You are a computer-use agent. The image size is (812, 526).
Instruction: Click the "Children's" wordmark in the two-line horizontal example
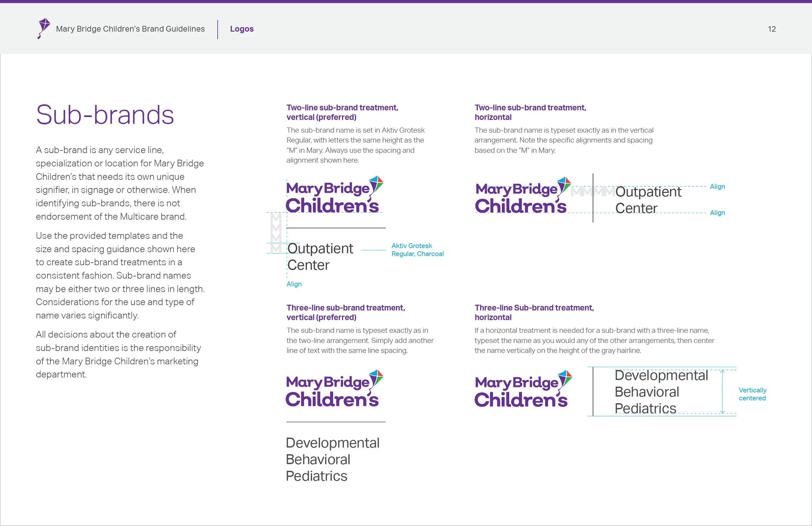tap(521, 206)
